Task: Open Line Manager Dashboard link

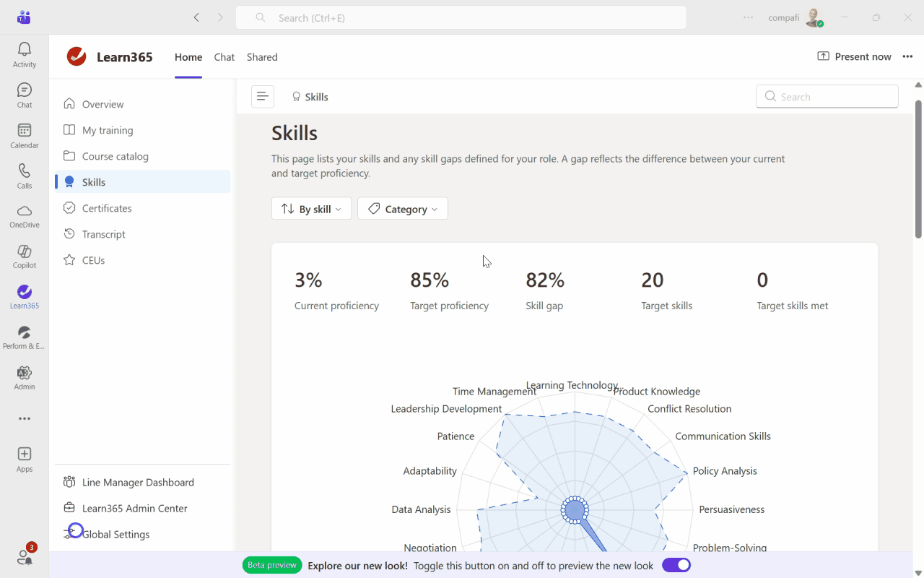Action: [138, 483]
